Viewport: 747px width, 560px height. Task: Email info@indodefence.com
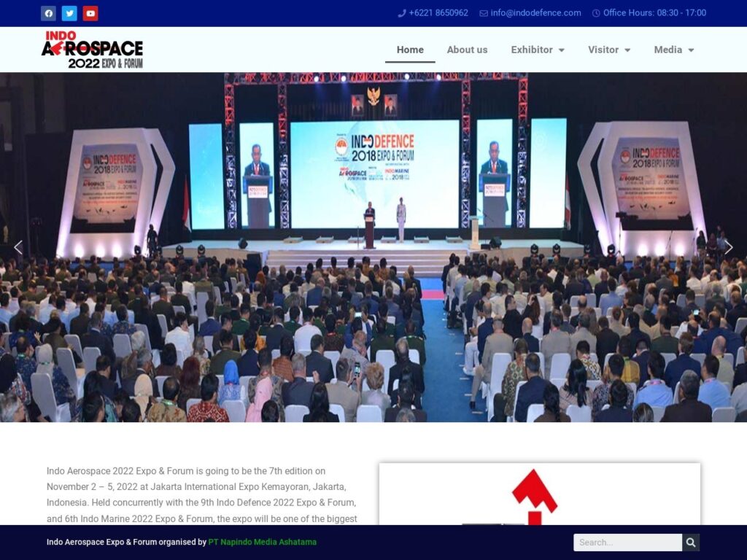click(x=536, y=13)
